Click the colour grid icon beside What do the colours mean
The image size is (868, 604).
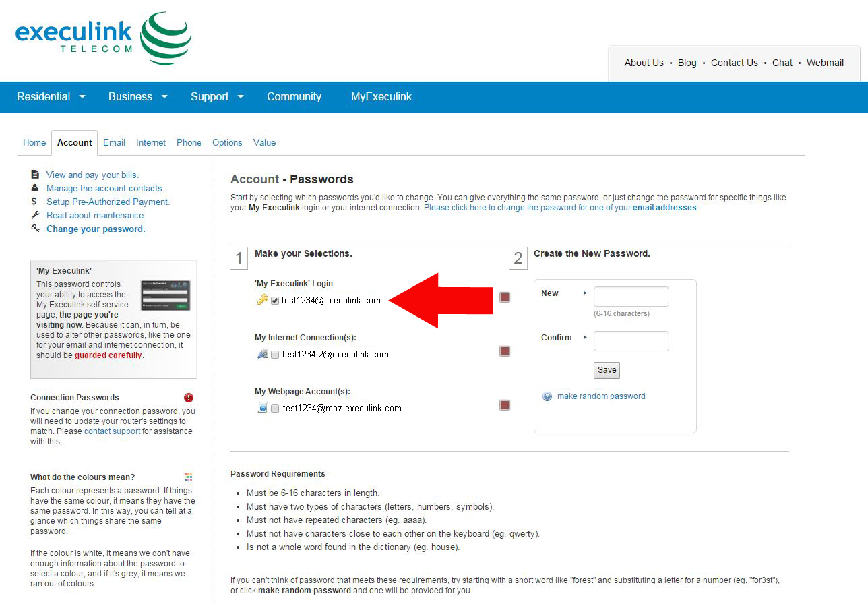[189, 477]
